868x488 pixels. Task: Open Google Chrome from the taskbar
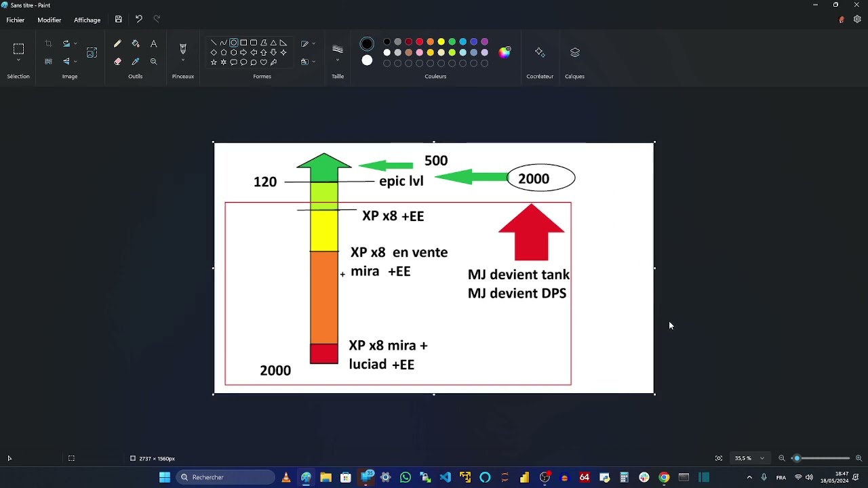[664, 477]
